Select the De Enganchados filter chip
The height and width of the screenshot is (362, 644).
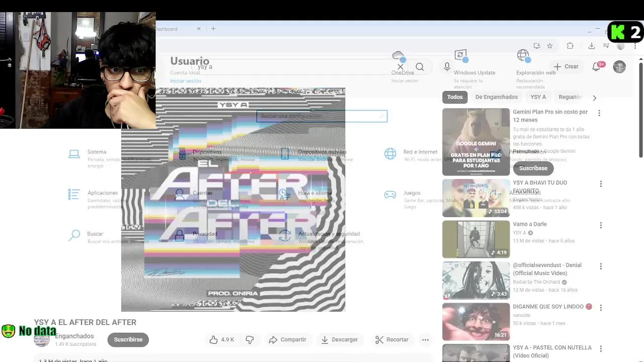(x=497, y=97)
